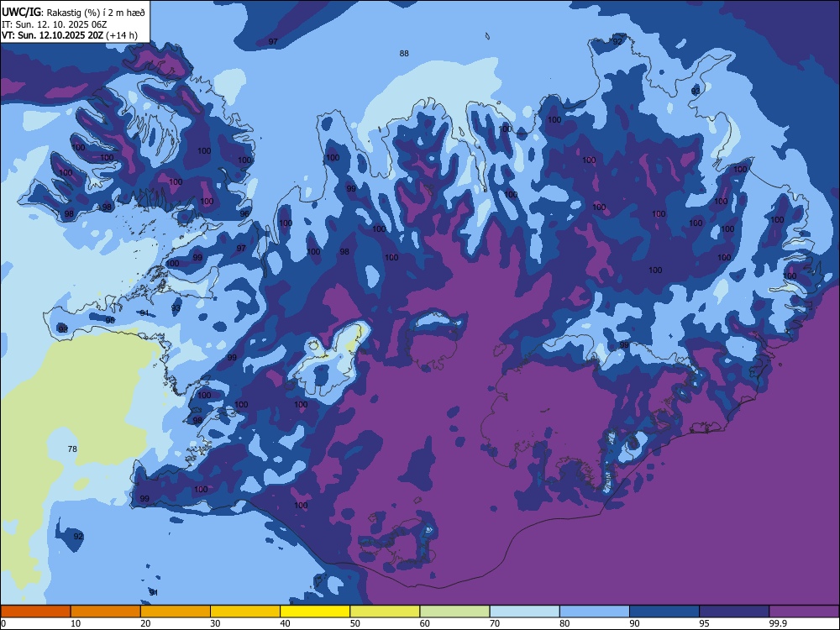840x630 pixels.
Task: Select the bright yellow 40–50 legend swatch
Action: (x=315, y=612)
